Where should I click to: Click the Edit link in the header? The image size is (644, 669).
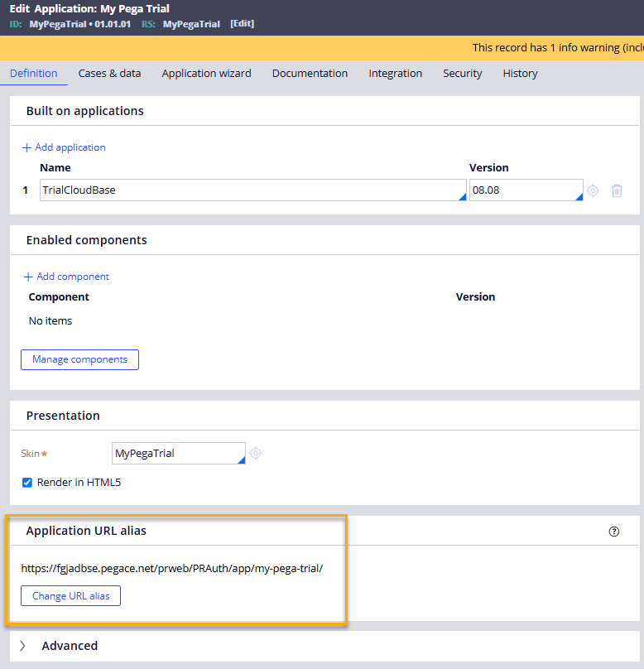click(x=241, y=23)
